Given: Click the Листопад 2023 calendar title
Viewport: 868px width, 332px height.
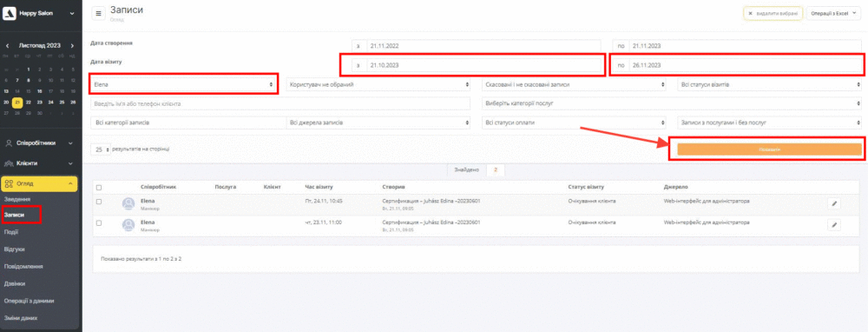Looking at the screenshot, I should pyautogui.click(x=40, y=45).
